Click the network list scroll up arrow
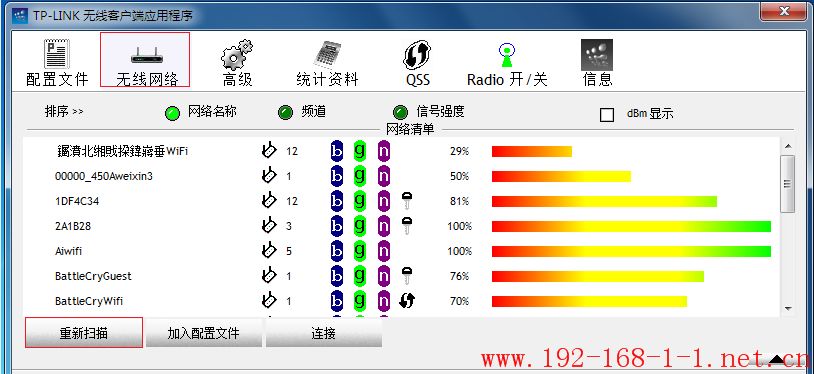This screenshot has width=814, height=374. click(788, 146)
